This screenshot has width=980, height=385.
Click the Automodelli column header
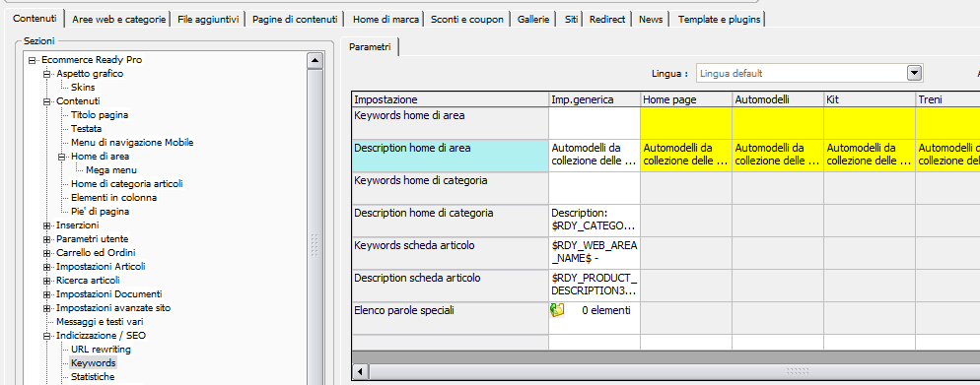click(778, 99)
